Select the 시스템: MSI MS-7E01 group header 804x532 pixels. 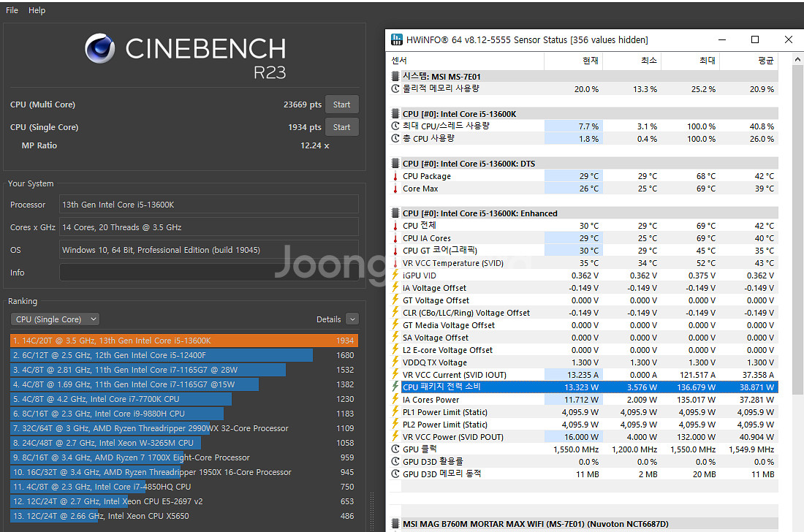click(584, 77)
